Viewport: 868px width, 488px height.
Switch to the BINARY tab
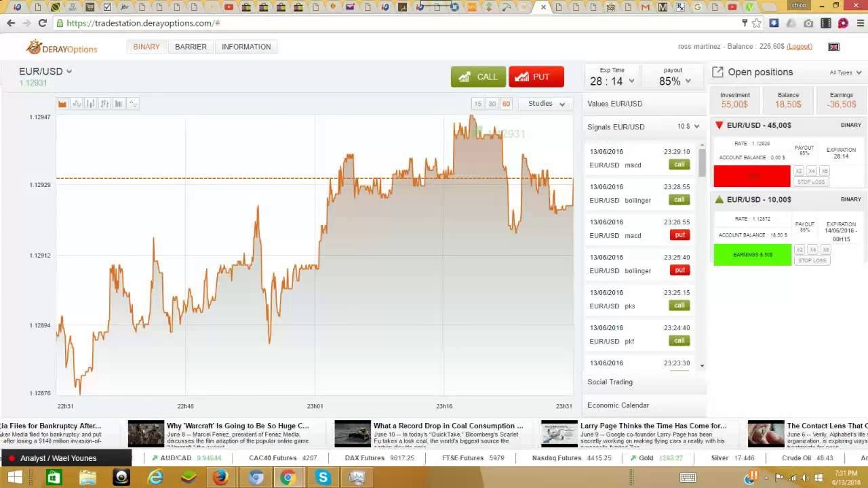coord(146,47)
